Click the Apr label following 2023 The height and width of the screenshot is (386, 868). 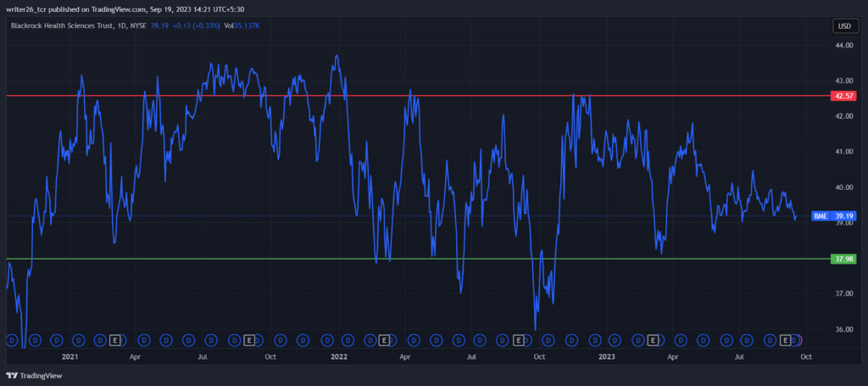[x=673, y=357]
